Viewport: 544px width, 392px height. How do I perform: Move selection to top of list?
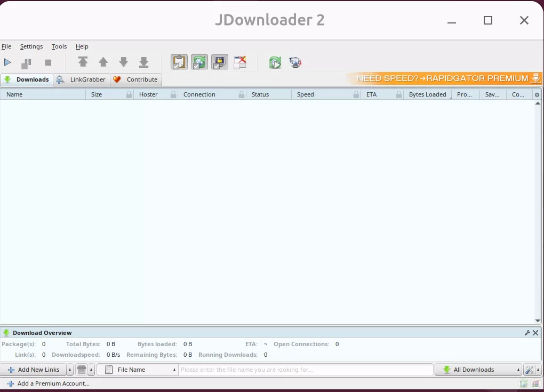click(83, 62)
